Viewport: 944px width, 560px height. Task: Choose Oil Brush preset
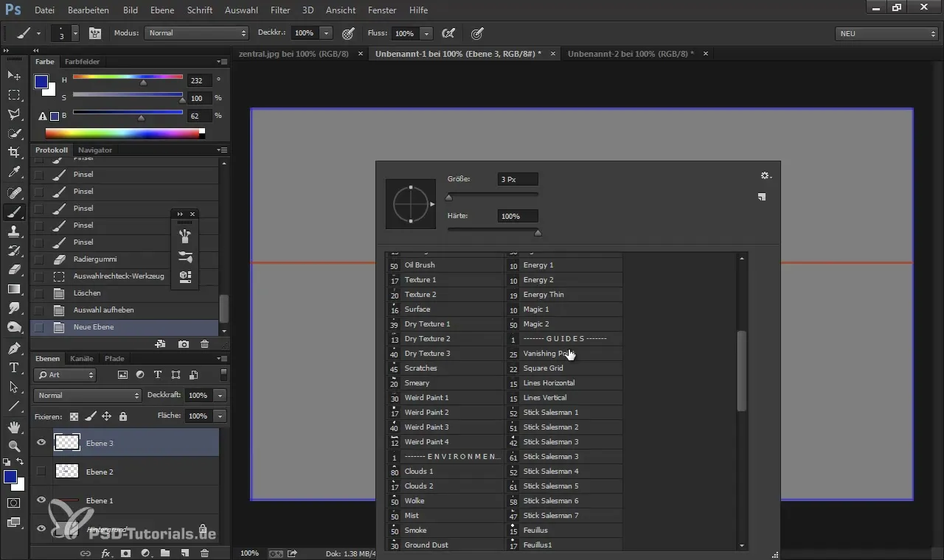(x=445, y=265)
